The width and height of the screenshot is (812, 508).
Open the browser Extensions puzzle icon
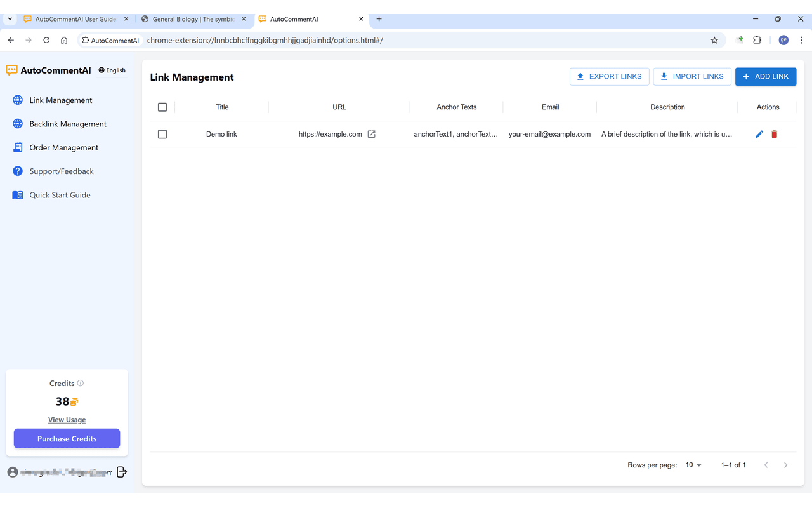[757, 40]
